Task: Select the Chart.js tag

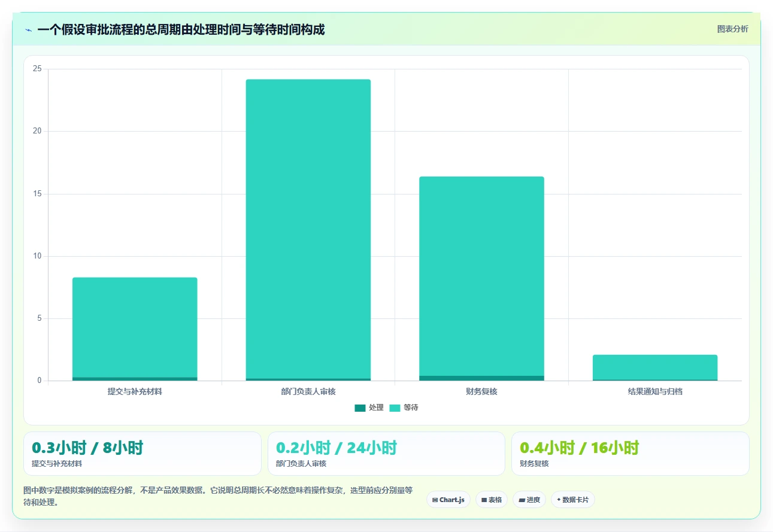Action: pos(448,500)
